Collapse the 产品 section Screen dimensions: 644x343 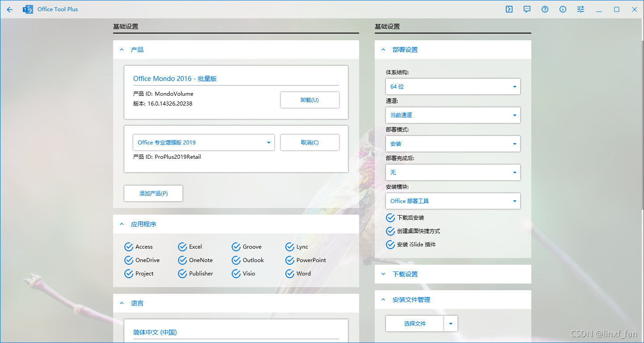pyautogui.click(x=236, y=50)
